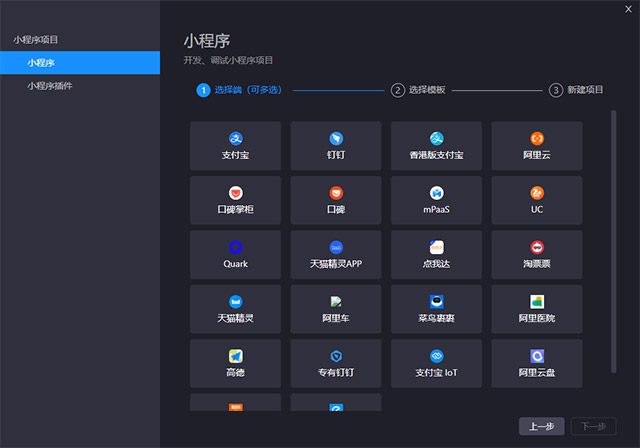This screenshot has width=640, height=448.
Task: Close the new project dialog
Action: (628, 9)
